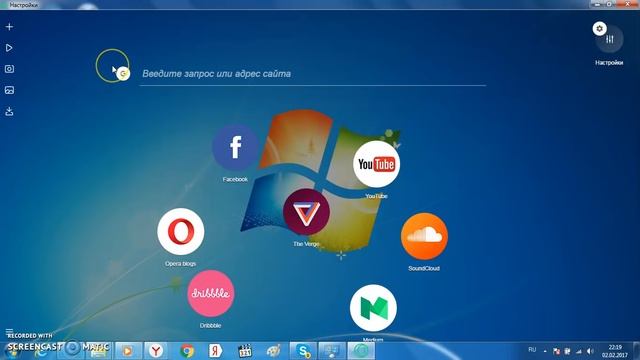Click the Opera blogs label text
This screenshot has width=640, height=360.
click(x=180, y=264)
